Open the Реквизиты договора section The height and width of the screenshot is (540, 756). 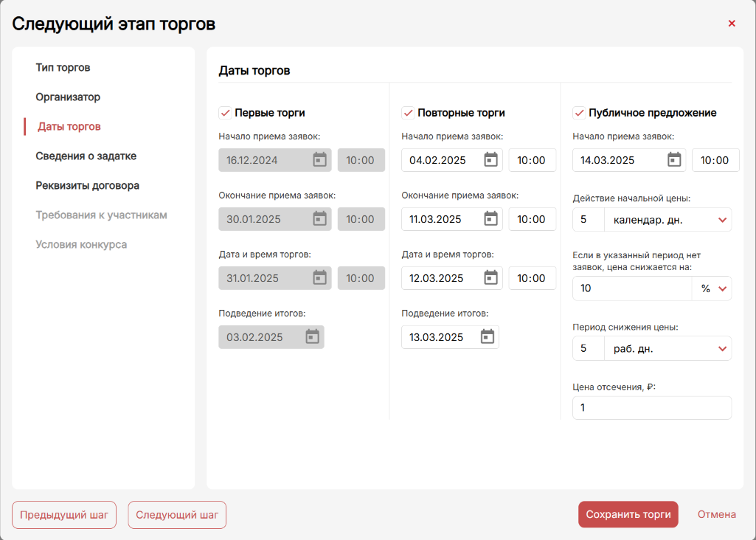pos(87,185)
